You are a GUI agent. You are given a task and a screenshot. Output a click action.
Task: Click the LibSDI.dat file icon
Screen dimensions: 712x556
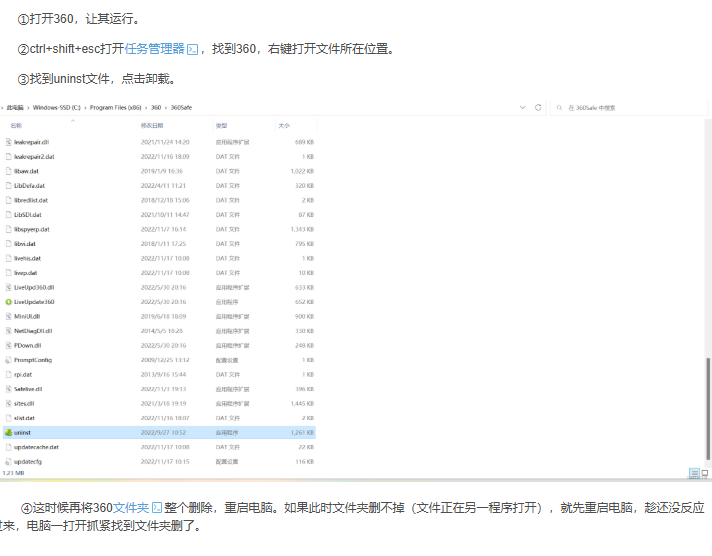click(x=8, y=215)
